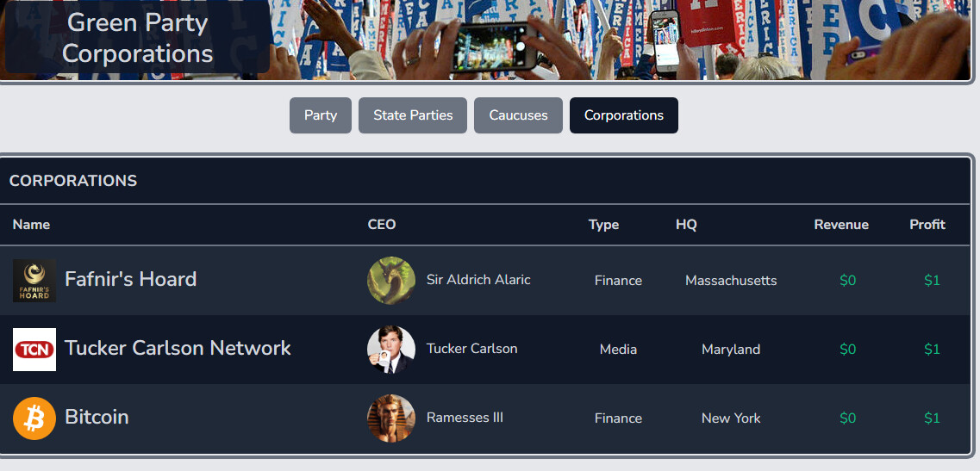The height and width of the screenshot is (471, 980).
Task: Click the Profit column header
Action: (x=927, y=225)
